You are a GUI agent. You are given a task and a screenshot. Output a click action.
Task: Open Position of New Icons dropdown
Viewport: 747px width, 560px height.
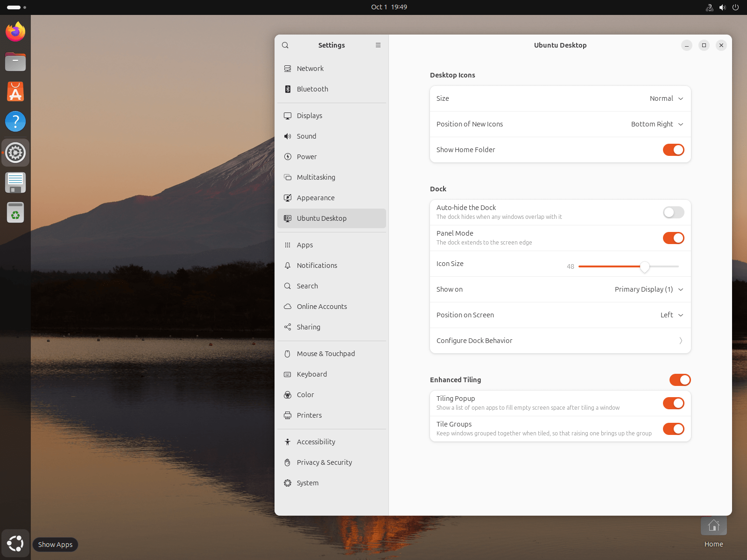point(657,124)
